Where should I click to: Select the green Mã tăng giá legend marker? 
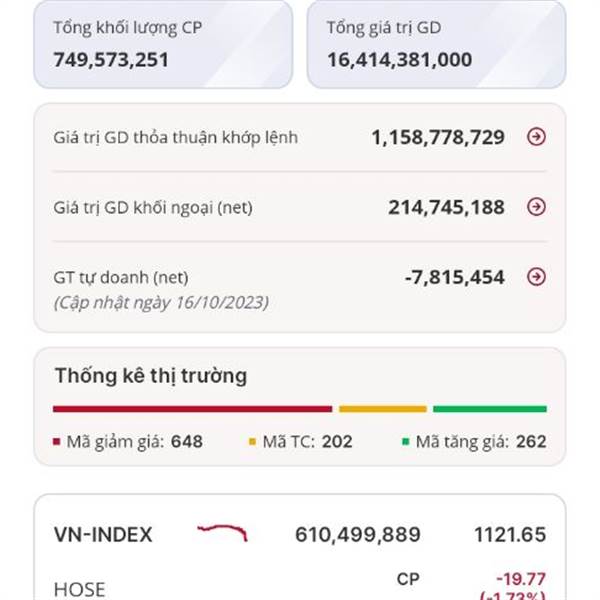[406, 442]
